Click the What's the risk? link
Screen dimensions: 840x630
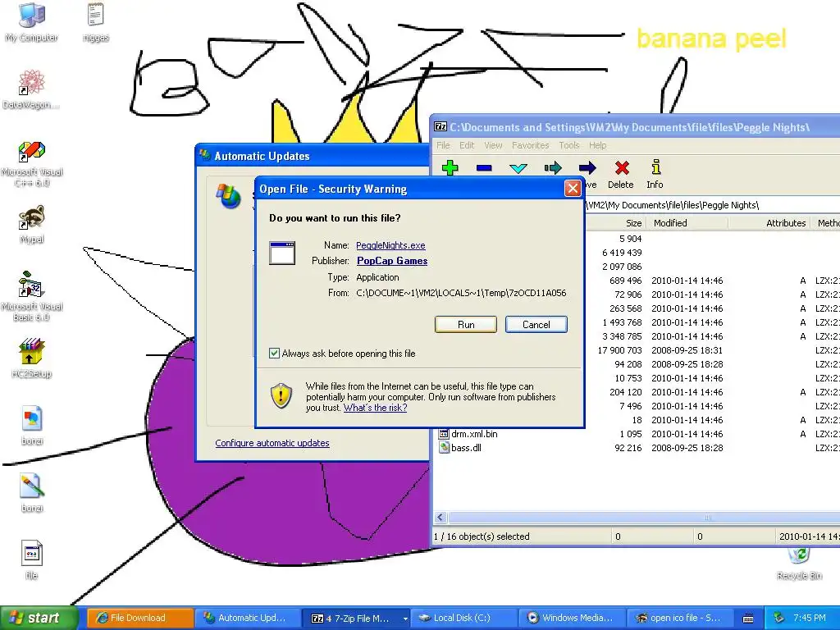[x=375, y=408]
